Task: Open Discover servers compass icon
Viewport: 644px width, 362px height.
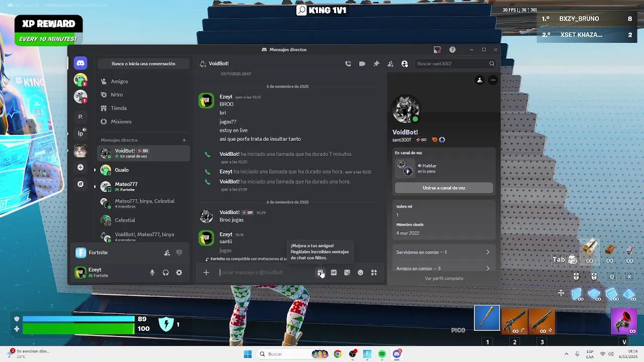Action: tap(80, 184)
